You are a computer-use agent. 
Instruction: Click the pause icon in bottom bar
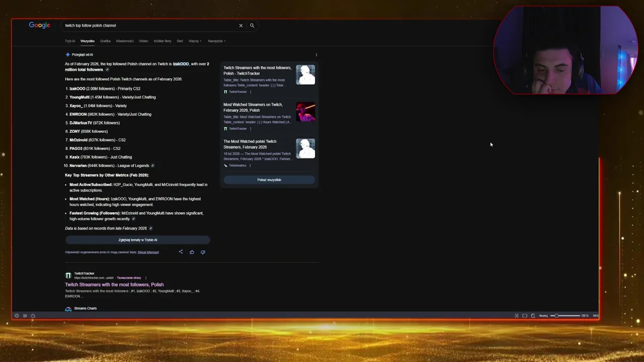tap(25, 316)
